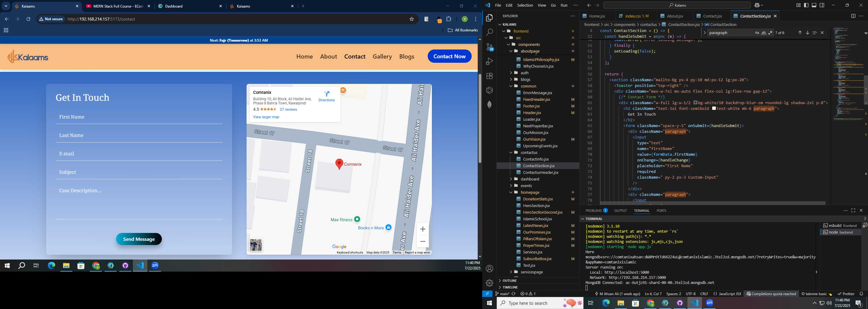Expand the OUTLINE section
The height and width of the screenshot is (309, 868).
pyautogui.click(x=509, y=281)
